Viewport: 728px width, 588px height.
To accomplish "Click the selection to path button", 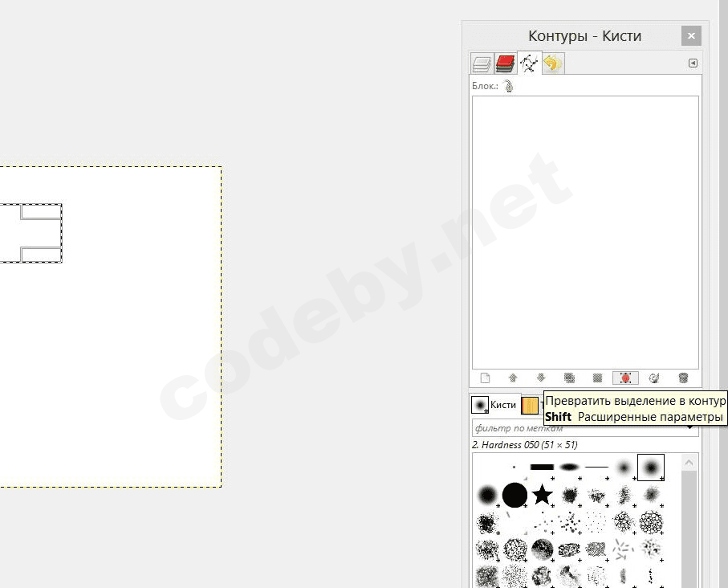I will coord(625,378).
